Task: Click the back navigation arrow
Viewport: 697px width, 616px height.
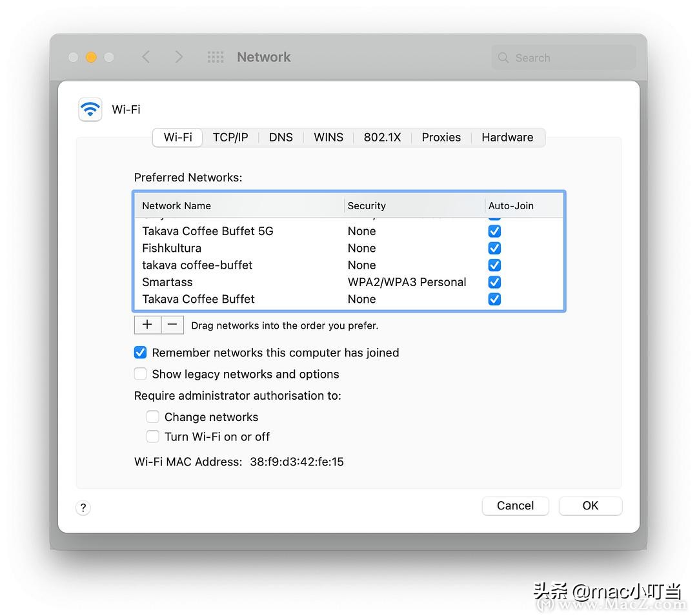Action: tap(146, 57)
